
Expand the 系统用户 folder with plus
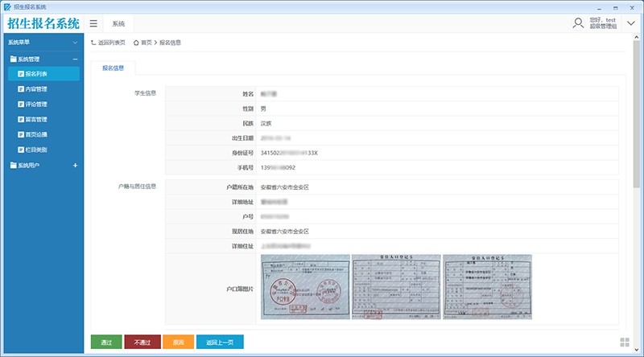coord(75,166)
